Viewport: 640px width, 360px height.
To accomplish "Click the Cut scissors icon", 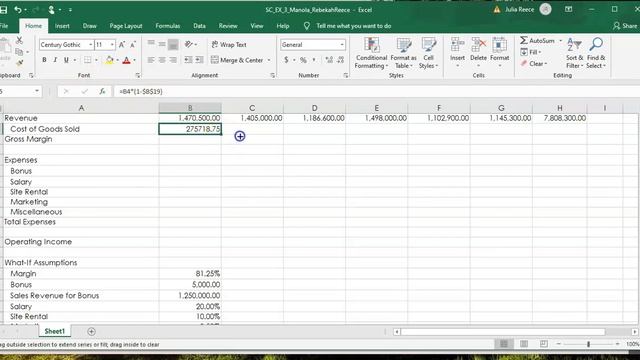I will [19, 40].
